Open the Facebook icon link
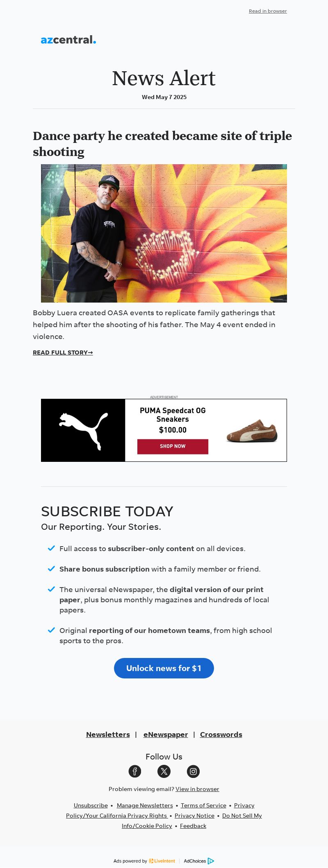Screen dimensions: 328x868 coord(135,771)
